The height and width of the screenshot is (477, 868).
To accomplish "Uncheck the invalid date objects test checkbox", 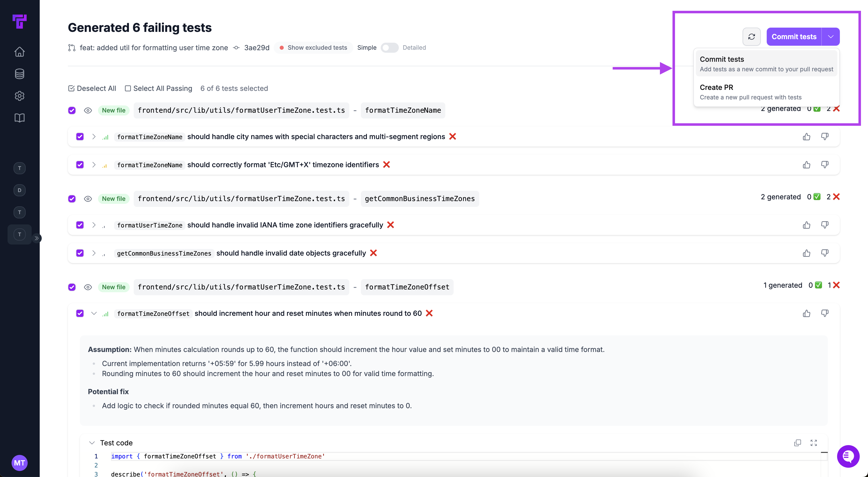I will point(80,253).
